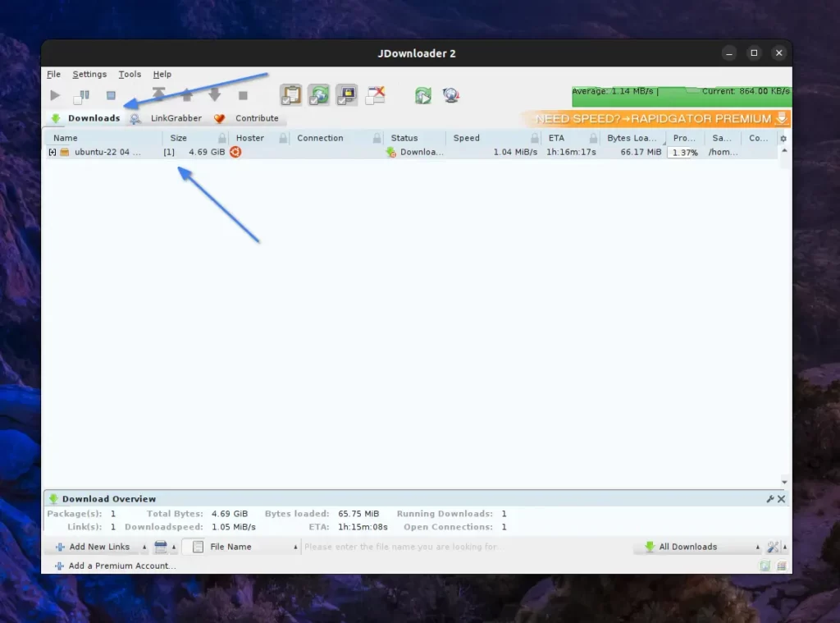The width and height of the screenshot is (840, 623).
Task: Toggle lock on the Size column
Action: (221, 139)
